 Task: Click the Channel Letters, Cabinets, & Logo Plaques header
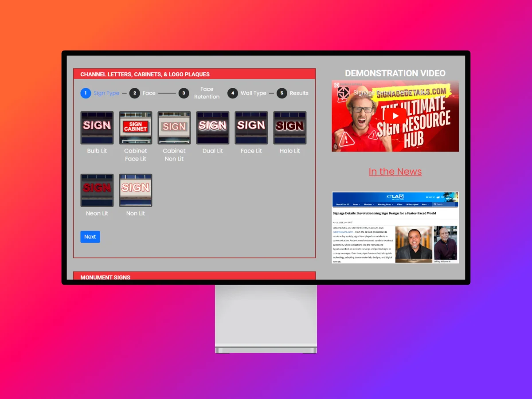[194, 74]
